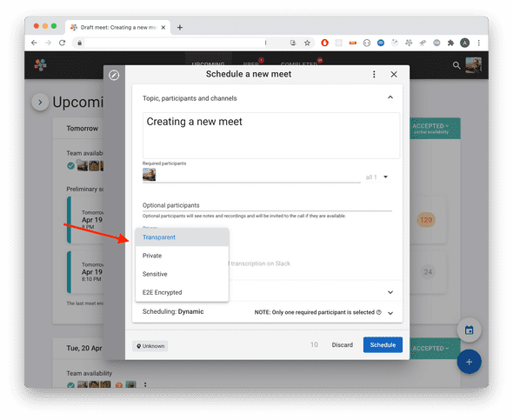Select E2E Encrypted privacy option
Image resolution: width=513 pixels, height=420 pixels.
pyautogui.click(x=182, y=292)
